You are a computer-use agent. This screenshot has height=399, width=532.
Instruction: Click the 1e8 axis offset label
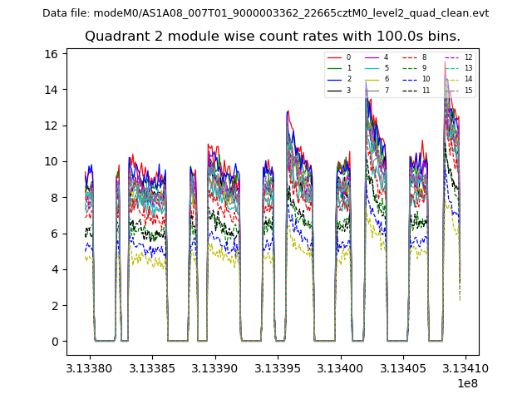point(465,383)
